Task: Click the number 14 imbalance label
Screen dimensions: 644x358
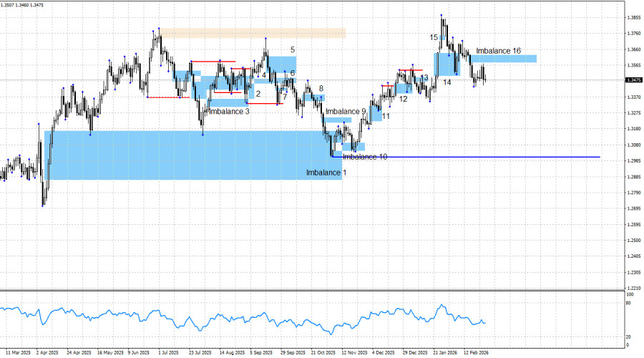Action: 447,82
